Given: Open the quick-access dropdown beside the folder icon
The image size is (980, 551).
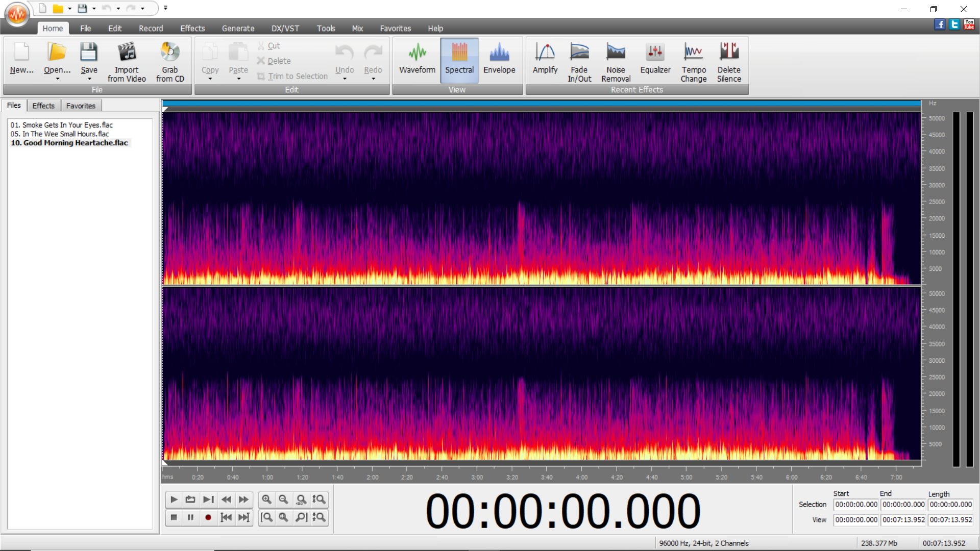Looking at the screenshot, I should pos(69,9).
